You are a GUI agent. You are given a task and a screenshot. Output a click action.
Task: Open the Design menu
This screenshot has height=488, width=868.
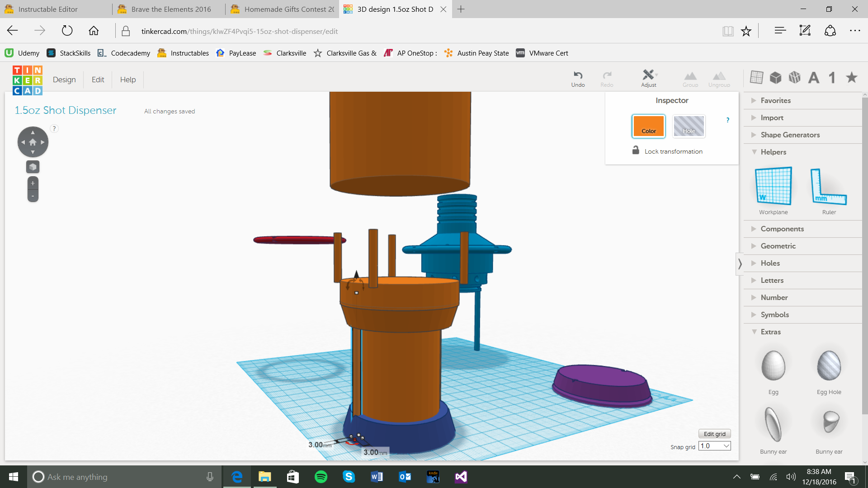[64, 80]
